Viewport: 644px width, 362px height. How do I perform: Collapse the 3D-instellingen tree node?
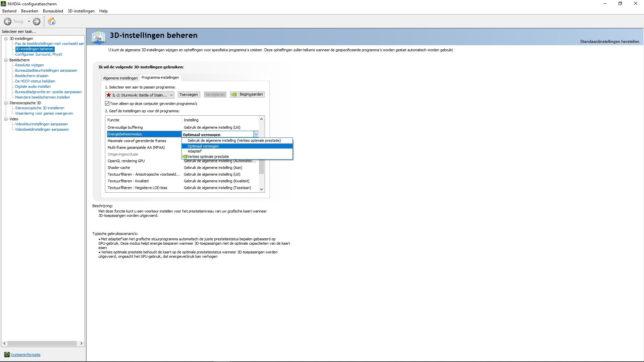(6, 39)
